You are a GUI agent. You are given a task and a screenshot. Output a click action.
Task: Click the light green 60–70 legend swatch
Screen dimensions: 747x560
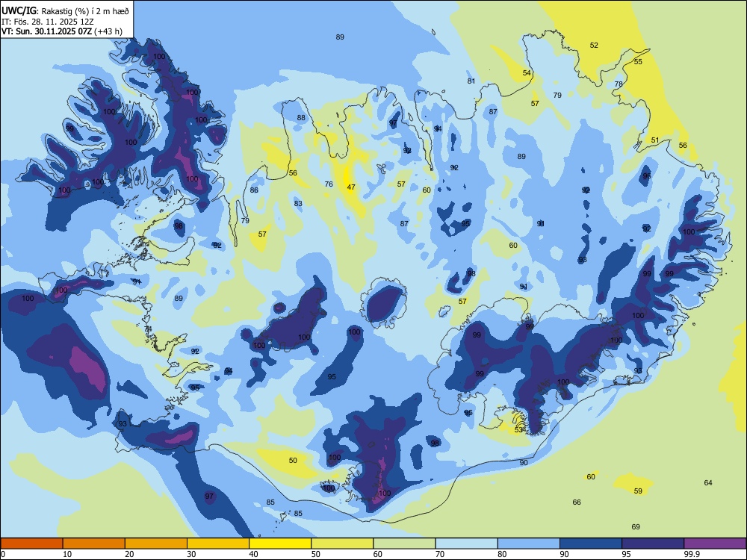coord(404,544)
